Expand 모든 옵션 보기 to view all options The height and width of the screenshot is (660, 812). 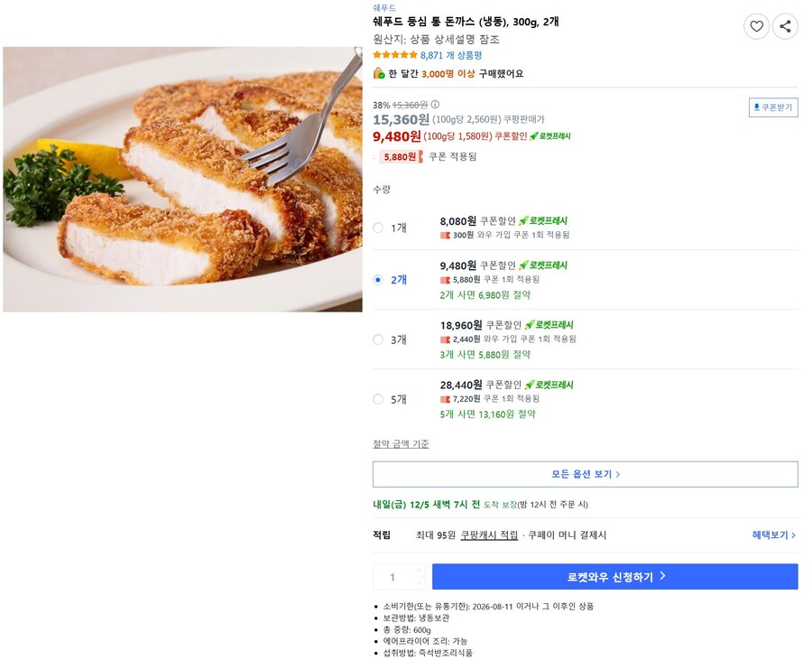click(x=586, y=473)
